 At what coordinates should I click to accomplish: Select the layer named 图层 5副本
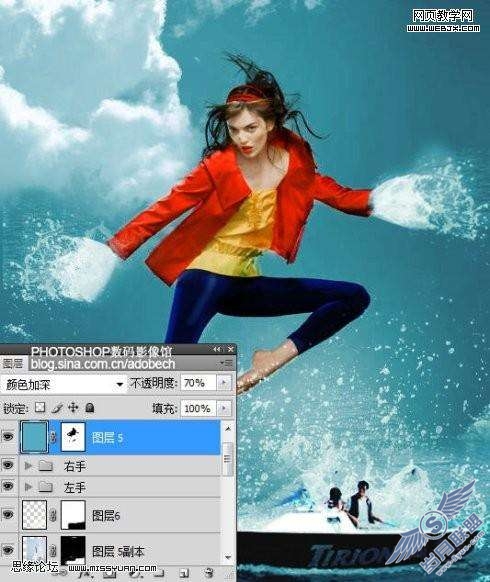pos(118,551)
